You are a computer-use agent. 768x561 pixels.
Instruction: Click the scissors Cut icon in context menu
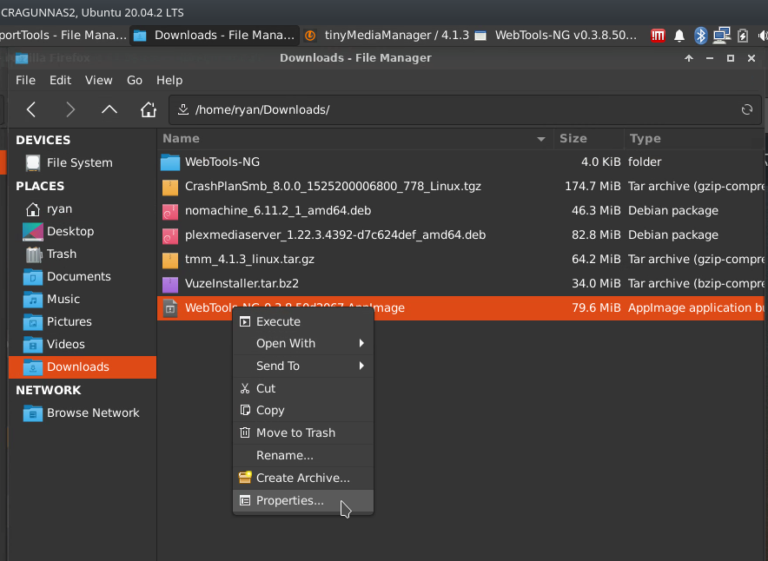point(245,389)
